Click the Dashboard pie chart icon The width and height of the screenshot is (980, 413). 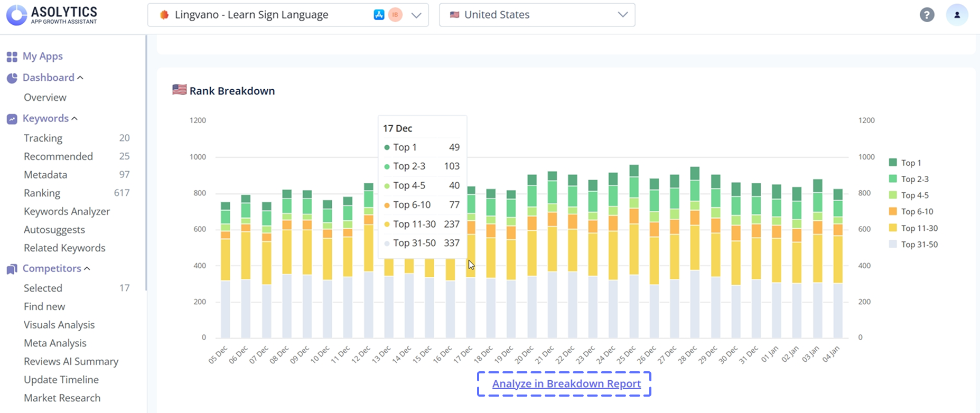pyautogui.click(x=12, y=78)
